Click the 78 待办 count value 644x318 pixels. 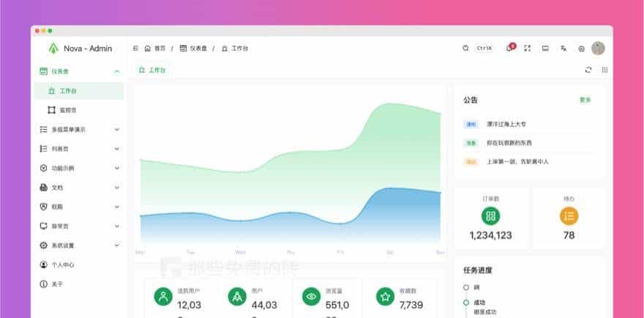pos(569,235)
